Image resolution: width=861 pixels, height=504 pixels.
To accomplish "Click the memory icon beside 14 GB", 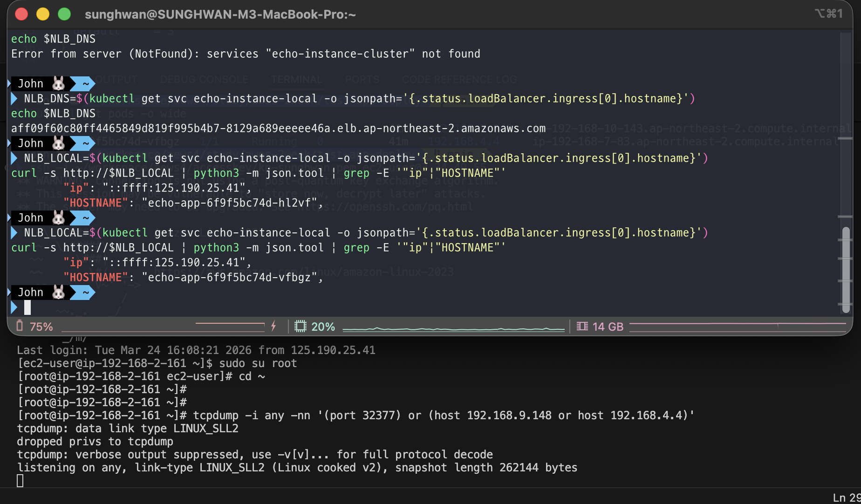I will tap(582, 327).
